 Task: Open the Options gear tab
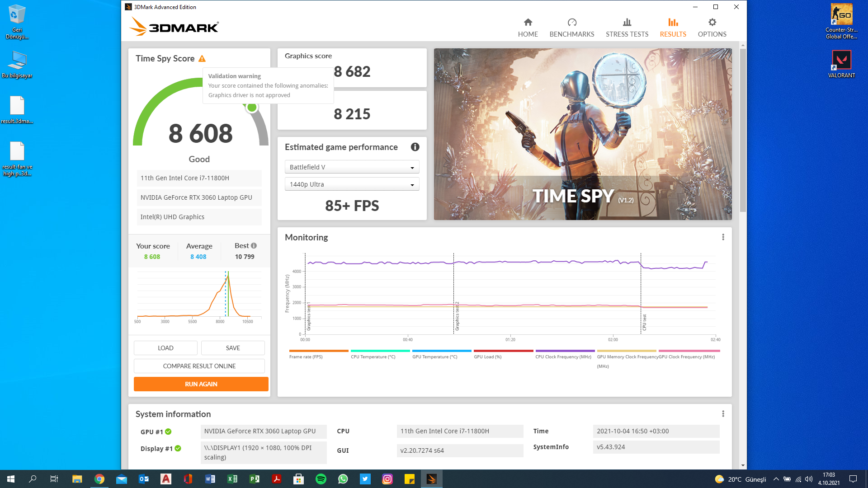[712, 27]
